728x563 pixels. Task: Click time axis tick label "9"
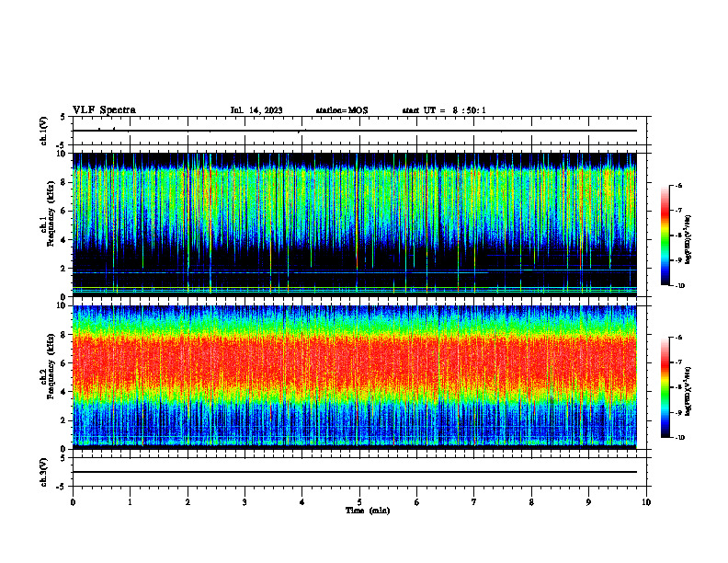(x=588, y=502)
